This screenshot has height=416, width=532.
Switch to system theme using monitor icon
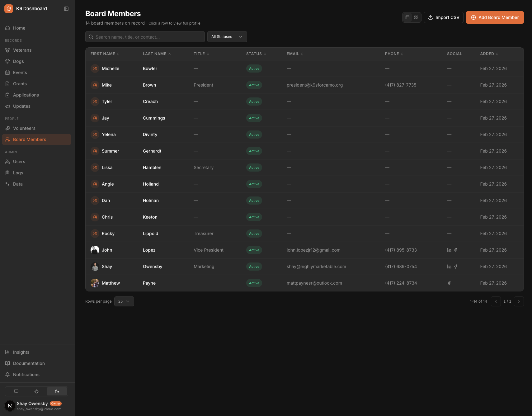tap(16, 391)
